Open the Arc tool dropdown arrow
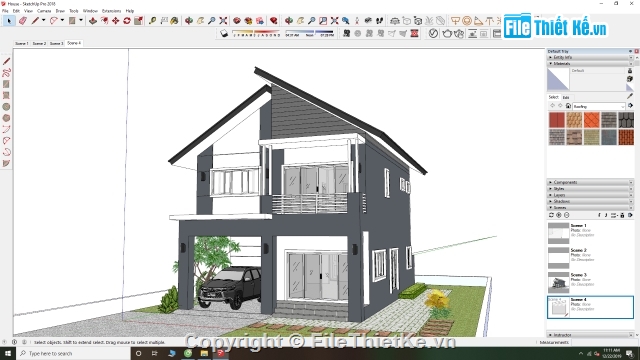 pyautogui.click(x=62, y=20)
